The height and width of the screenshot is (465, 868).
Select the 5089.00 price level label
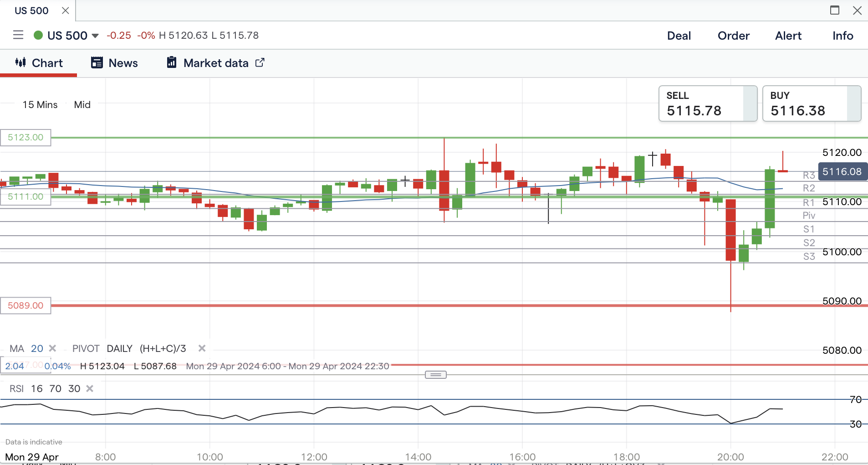pyautogui.click(x=26, y=305)
